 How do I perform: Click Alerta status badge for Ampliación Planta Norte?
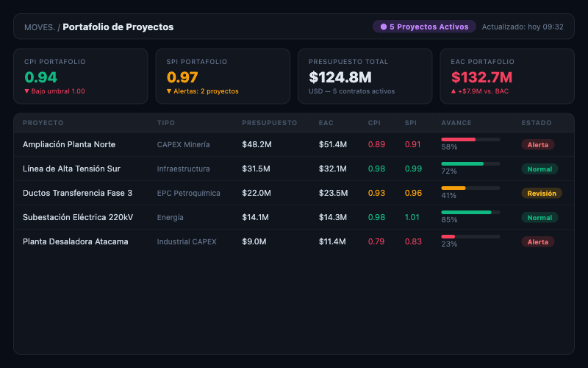[x=538, y=145]
